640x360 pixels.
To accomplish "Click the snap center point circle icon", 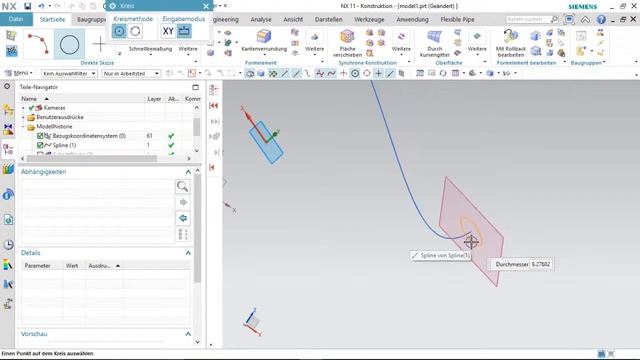I will 355,73.
